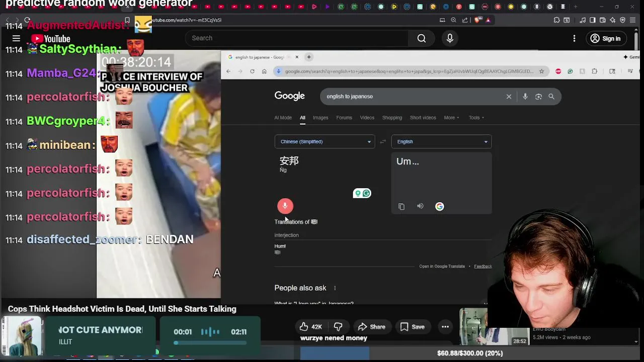The height and width of the screenshot is (362, 644).
Task: Open home page in Google window
Action: [x=264, y=71]
